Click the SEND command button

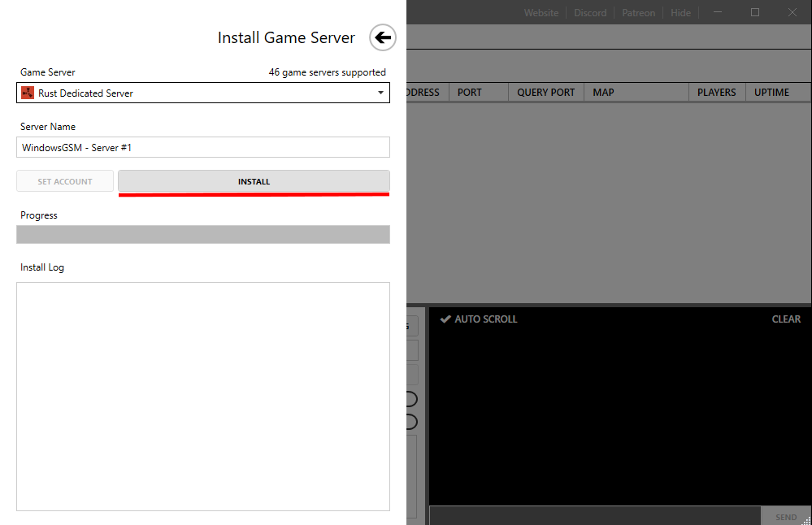785,517
